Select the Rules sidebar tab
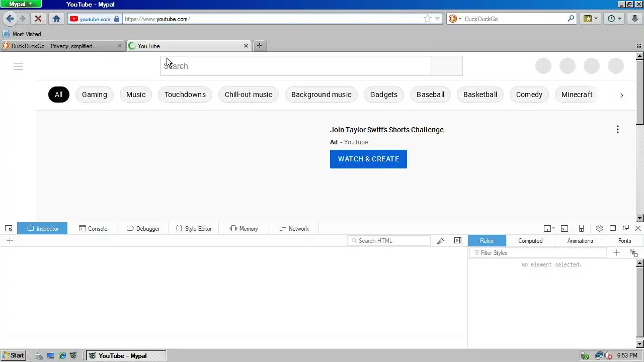Viewport: 644px width, 362px height. tap(487, 241)
